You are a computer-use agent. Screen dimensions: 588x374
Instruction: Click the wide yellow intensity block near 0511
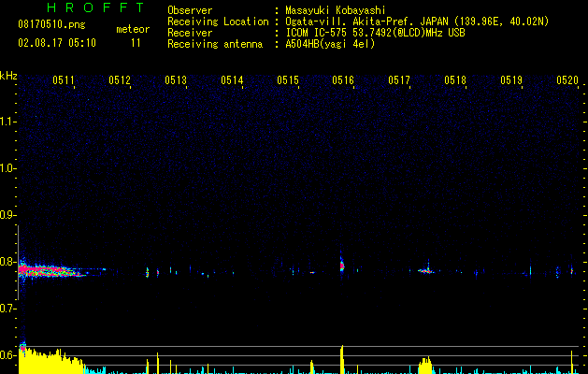(x=51, y=362)
